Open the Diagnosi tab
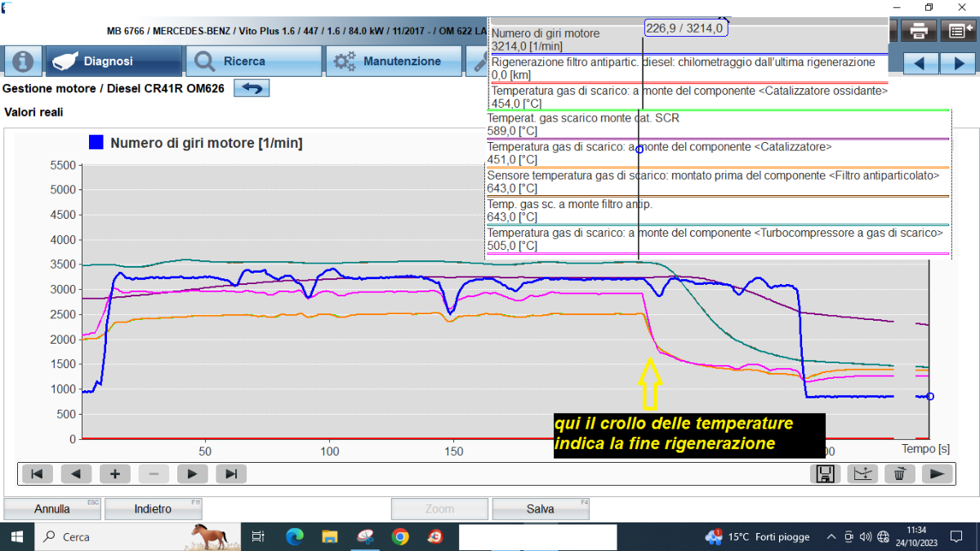Viewport: 980px width, 551px height. coord(114,61)
